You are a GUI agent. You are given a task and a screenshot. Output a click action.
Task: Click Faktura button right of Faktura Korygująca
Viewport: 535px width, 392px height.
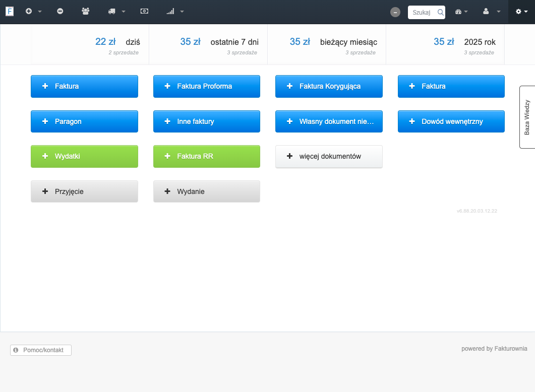451,86
